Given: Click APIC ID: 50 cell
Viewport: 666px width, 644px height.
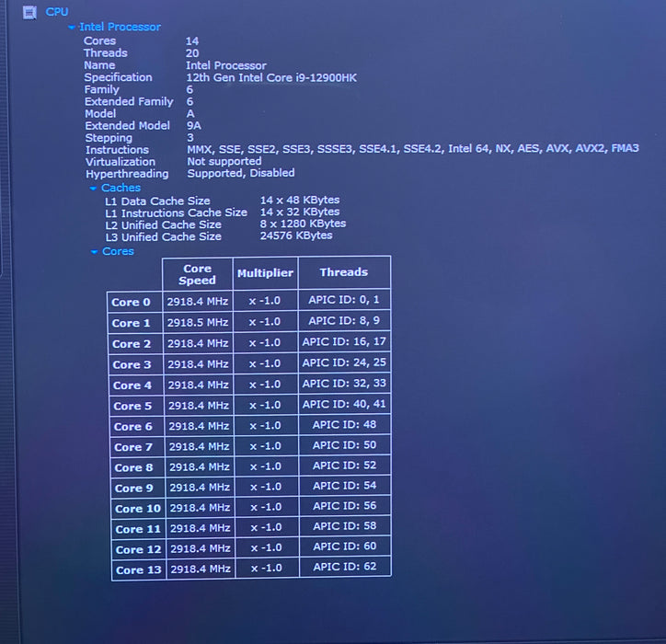Looking at the screenshot, I should click(x=344, y=445).
